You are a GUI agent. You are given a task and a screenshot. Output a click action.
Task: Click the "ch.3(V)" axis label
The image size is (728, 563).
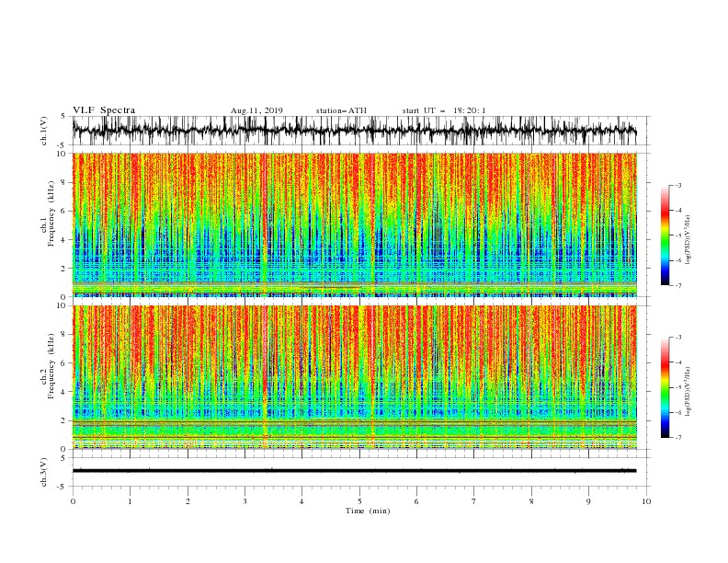click(x=44, y=472)
